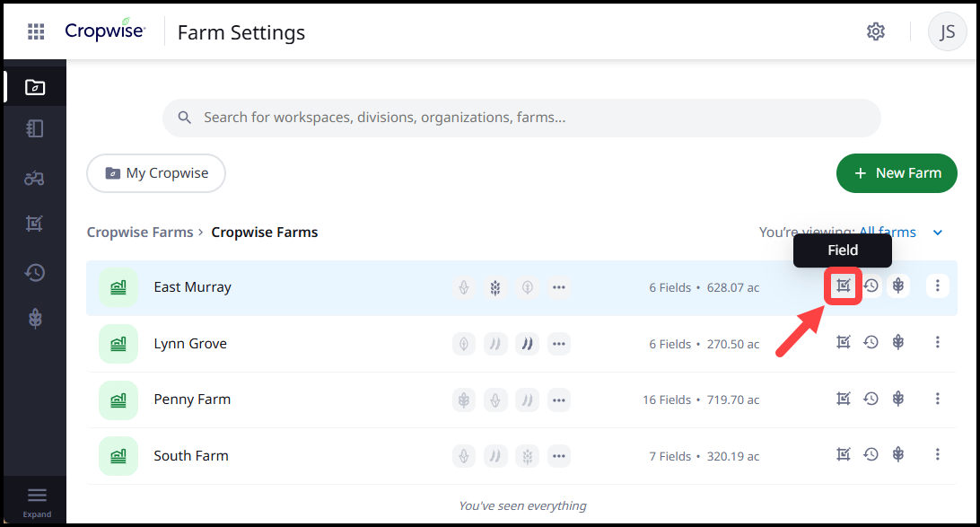The image size is (980, 527).
Task: Open the JS user profile avatar
Action: click(947, 32)
